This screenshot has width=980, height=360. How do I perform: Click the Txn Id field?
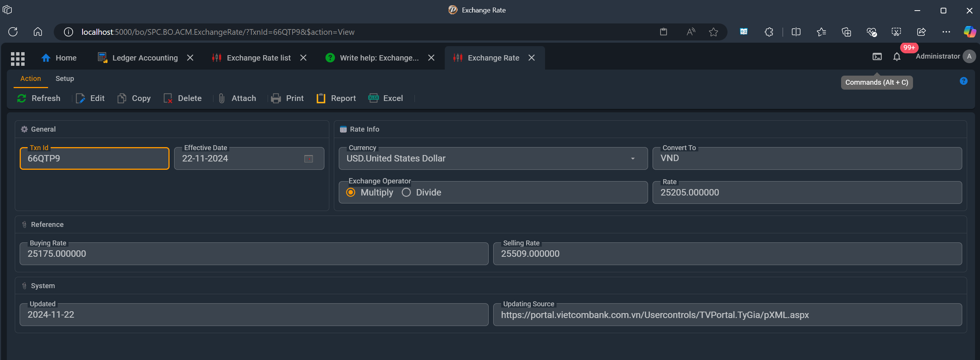point(94,158)
